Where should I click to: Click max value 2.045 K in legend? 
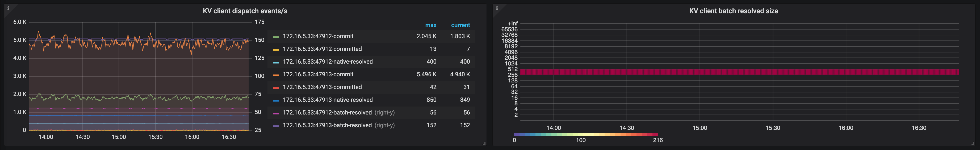click(x=426, y=36)
